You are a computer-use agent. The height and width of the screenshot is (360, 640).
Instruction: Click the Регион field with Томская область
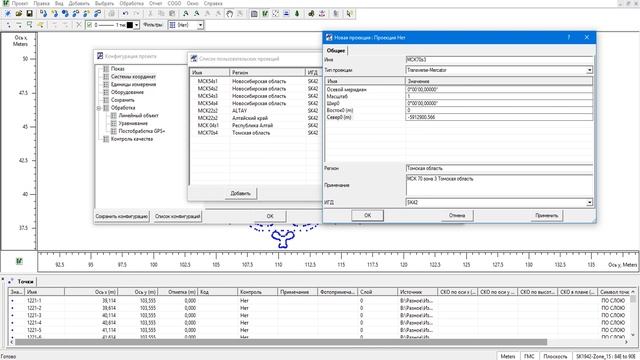point(499,169)
